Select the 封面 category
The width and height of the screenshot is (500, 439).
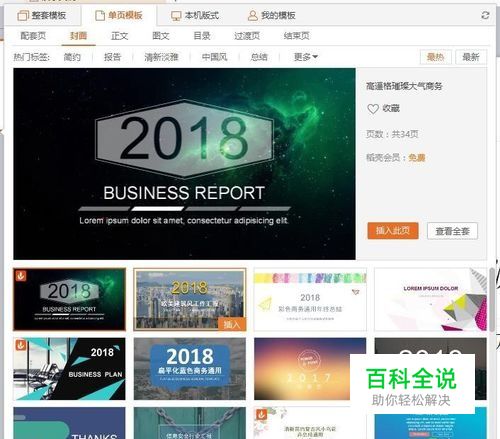tap(78, 36)
